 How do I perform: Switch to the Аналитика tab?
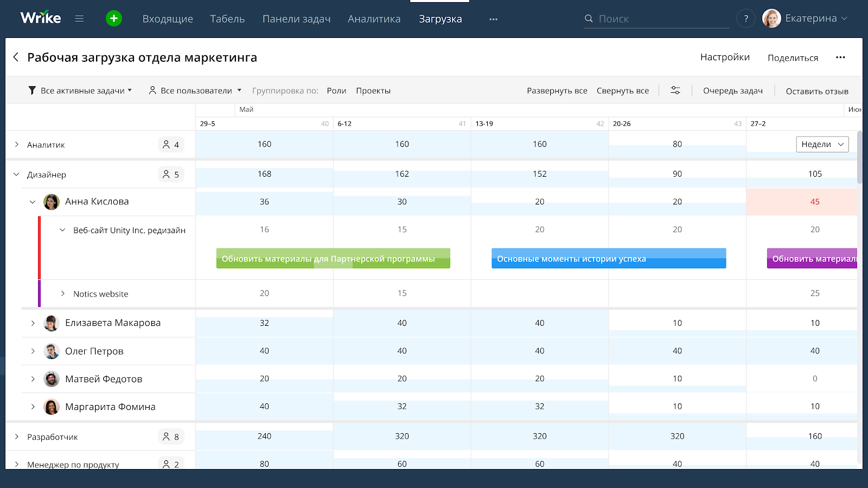coord(374,19)
